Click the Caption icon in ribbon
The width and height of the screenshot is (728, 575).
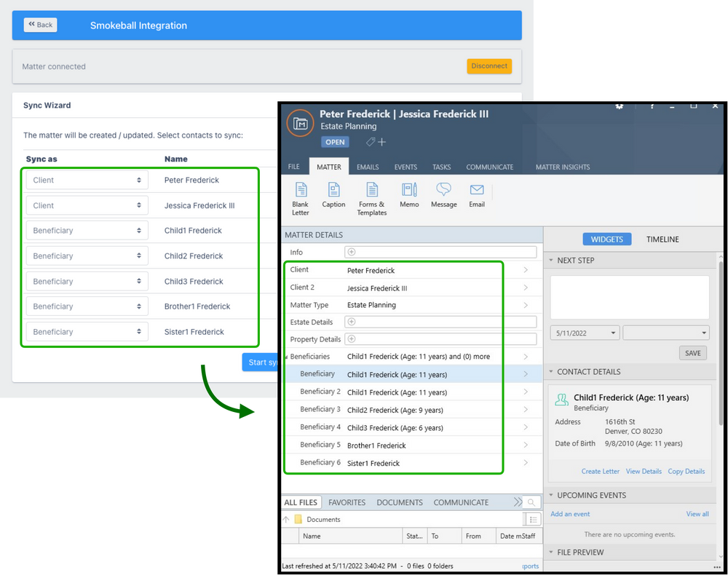click(333, 194)
